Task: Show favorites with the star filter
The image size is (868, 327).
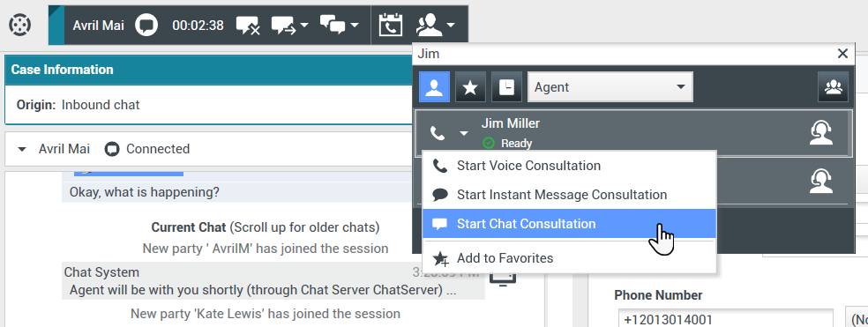Action: pos(470,87)
